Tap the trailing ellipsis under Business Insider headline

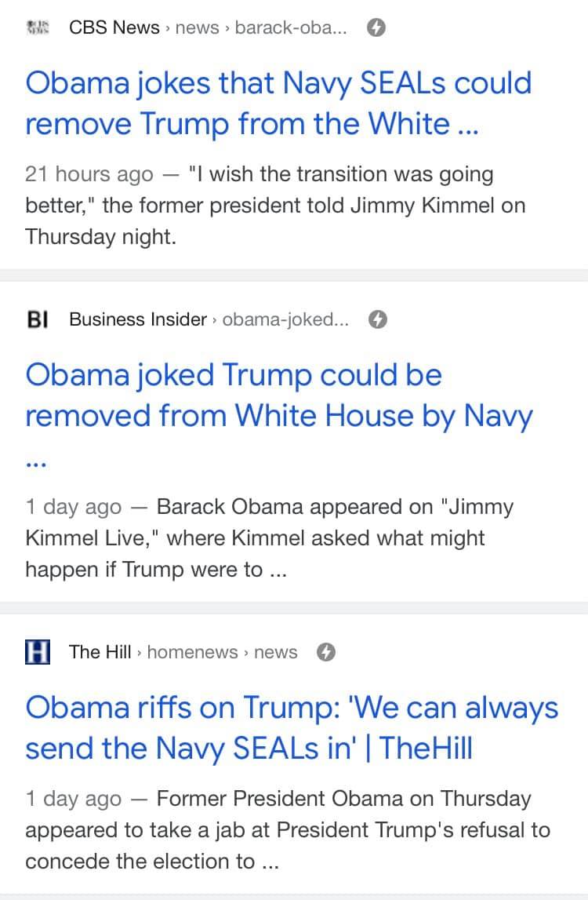(x=35, y=465)
